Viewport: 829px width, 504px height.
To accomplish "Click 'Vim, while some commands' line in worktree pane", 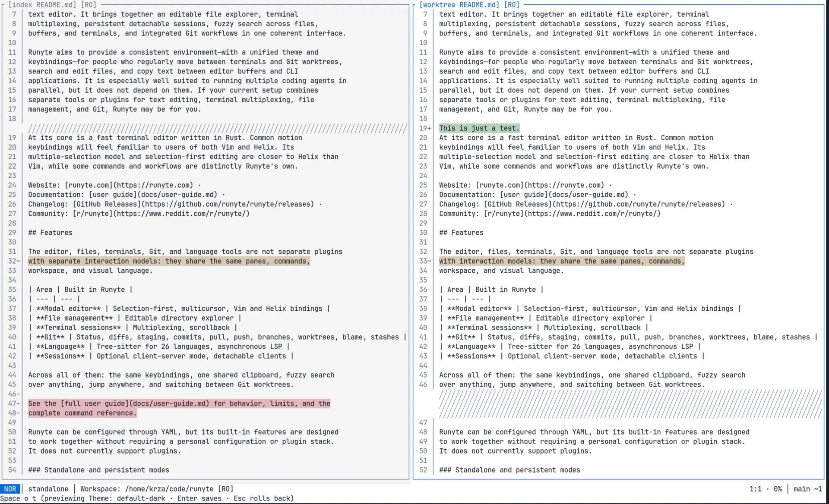I will [574, 166].
